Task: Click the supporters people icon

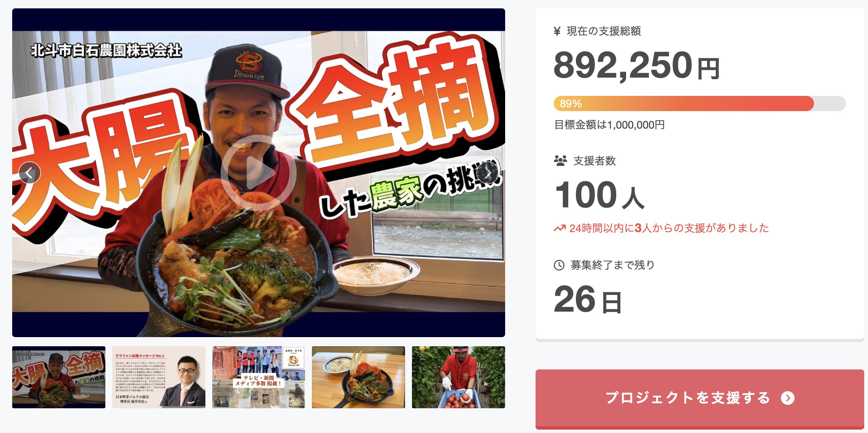Action: click(560, 161)
